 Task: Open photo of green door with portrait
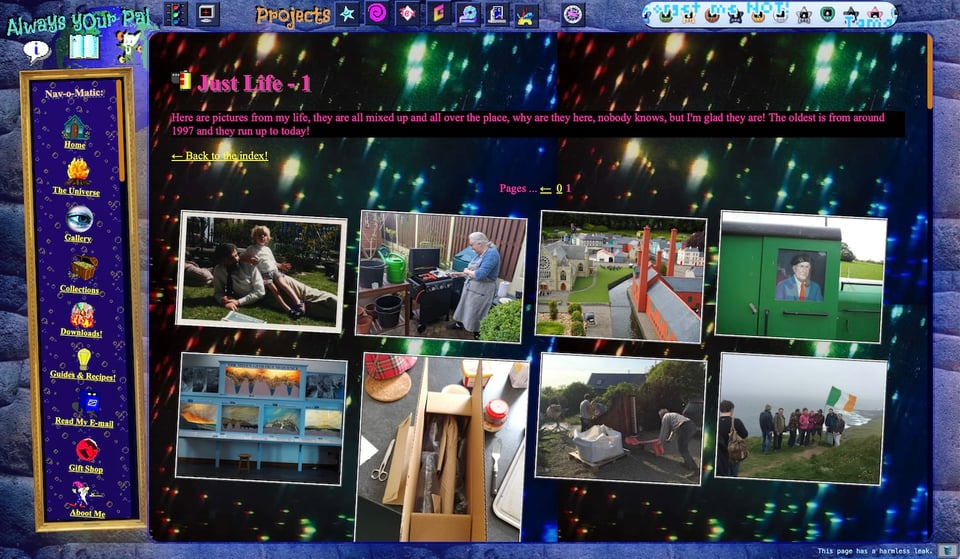(801, 277)
